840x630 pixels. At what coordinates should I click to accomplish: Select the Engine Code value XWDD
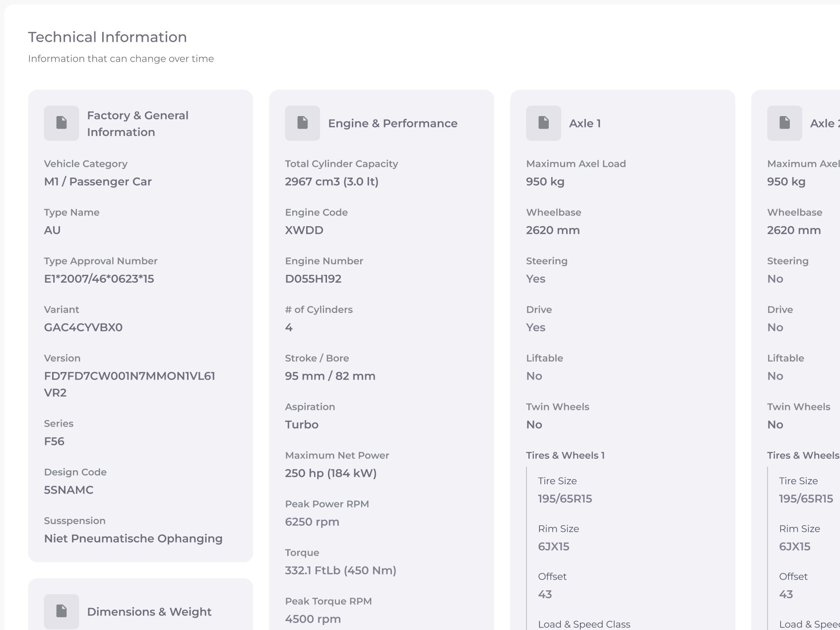click(x=304, y=230)
